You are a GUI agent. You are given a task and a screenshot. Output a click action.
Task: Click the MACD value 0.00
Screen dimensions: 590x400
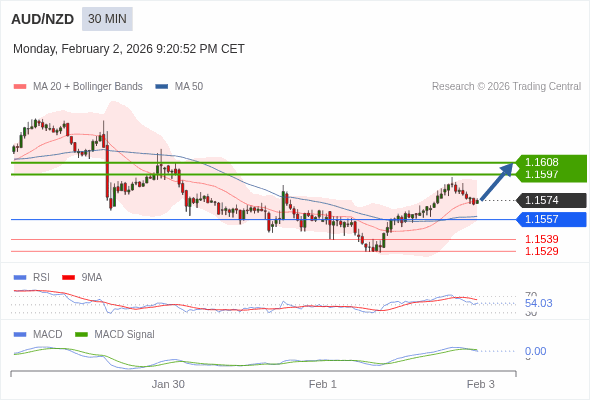pos(535,351)
